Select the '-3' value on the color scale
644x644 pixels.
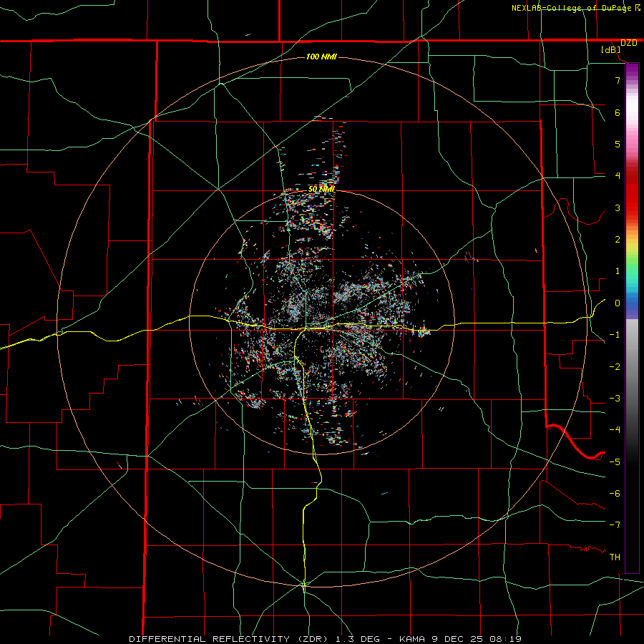tap(615, 399)
